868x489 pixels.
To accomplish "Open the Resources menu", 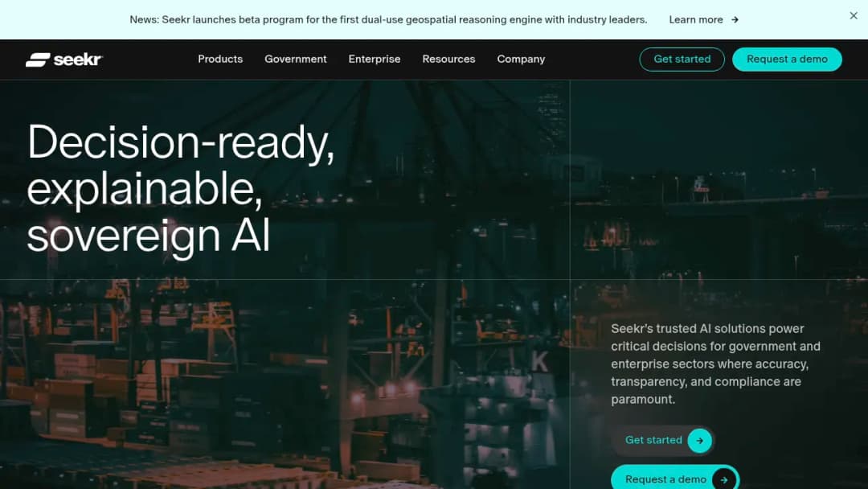I will [448, 60].
